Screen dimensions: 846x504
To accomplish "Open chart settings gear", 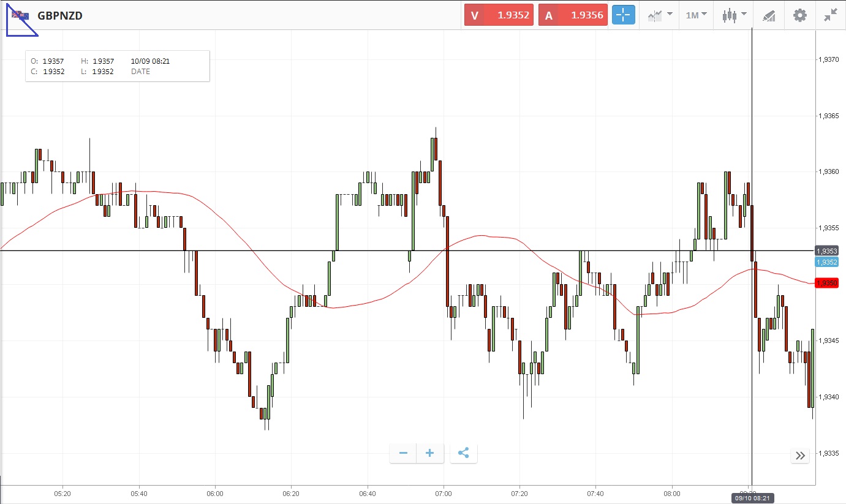I will (800, 15).
